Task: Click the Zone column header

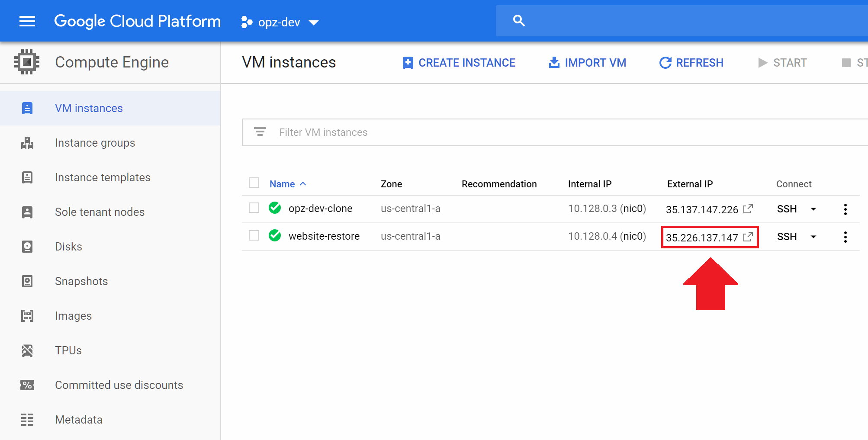Action: (391, 184)
